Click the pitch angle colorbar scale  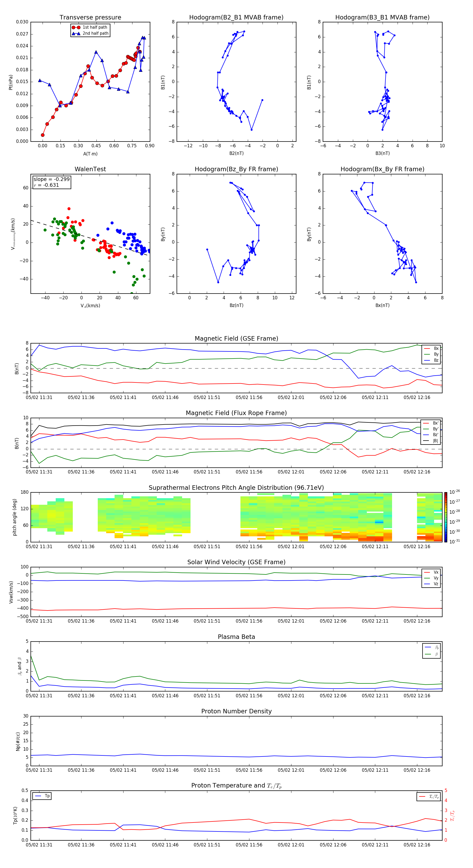click(x=446, y=517)
